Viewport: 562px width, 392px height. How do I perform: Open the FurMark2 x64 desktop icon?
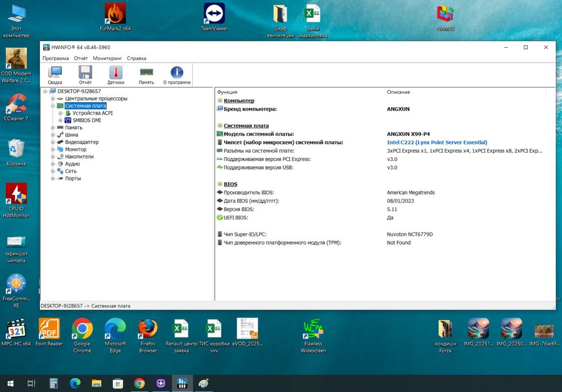115,17
